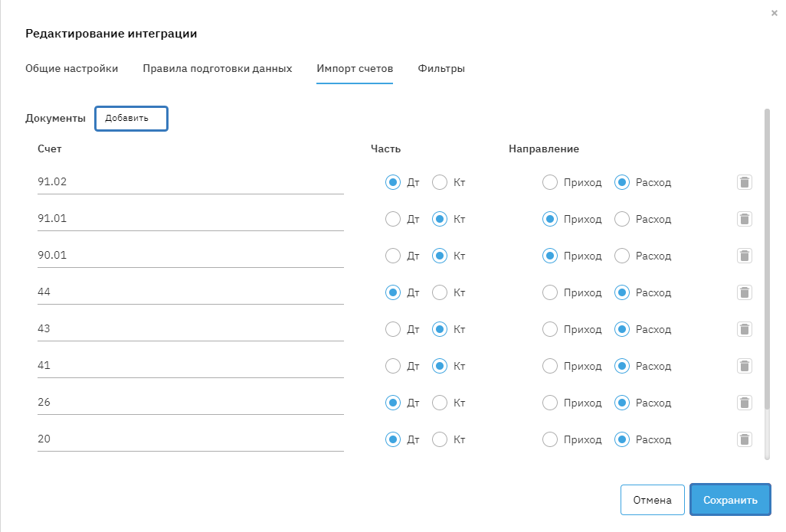Delete the account 41 entry
This screenshot has width=786, height=532.
pyautogui.click(x=744, y=366)
